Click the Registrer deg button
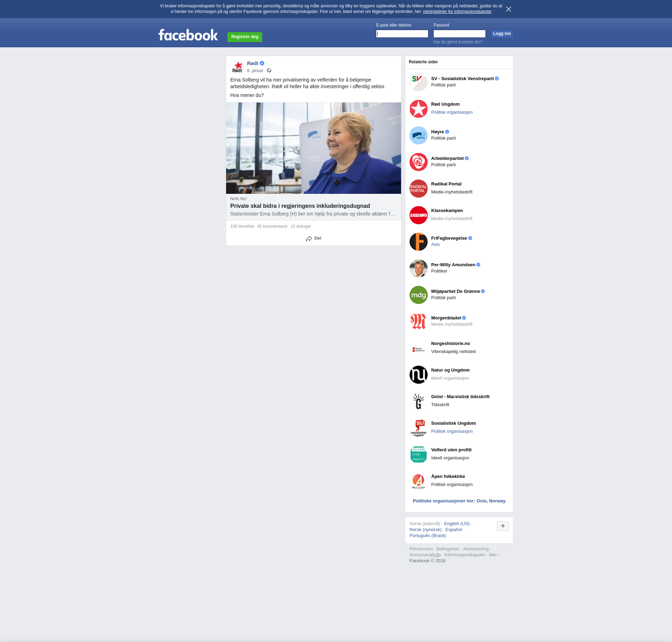Viewport: 672px width, 642px height. coord(245,37)
